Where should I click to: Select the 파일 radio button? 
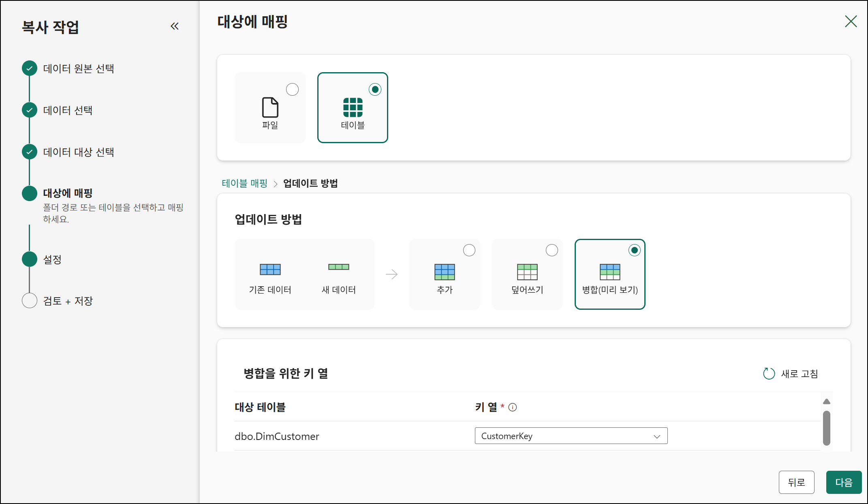click(x=292, y=89)
